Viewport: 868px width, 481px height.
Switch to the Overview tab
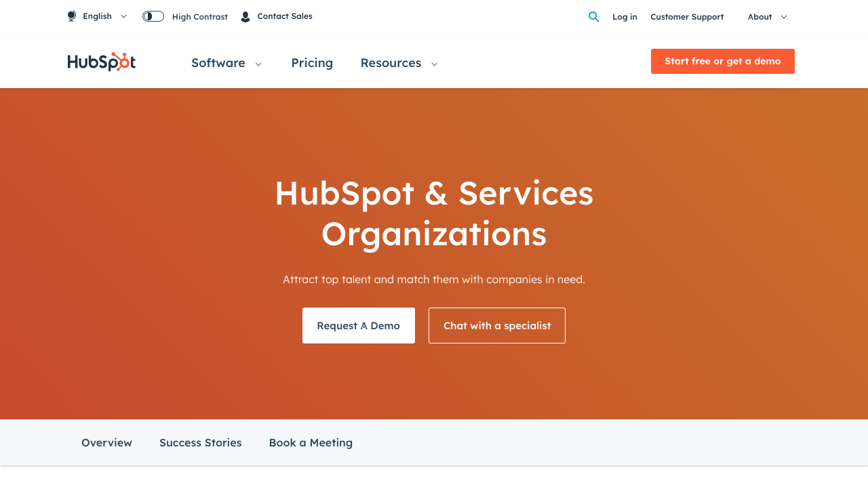click(x=106, y=442)
